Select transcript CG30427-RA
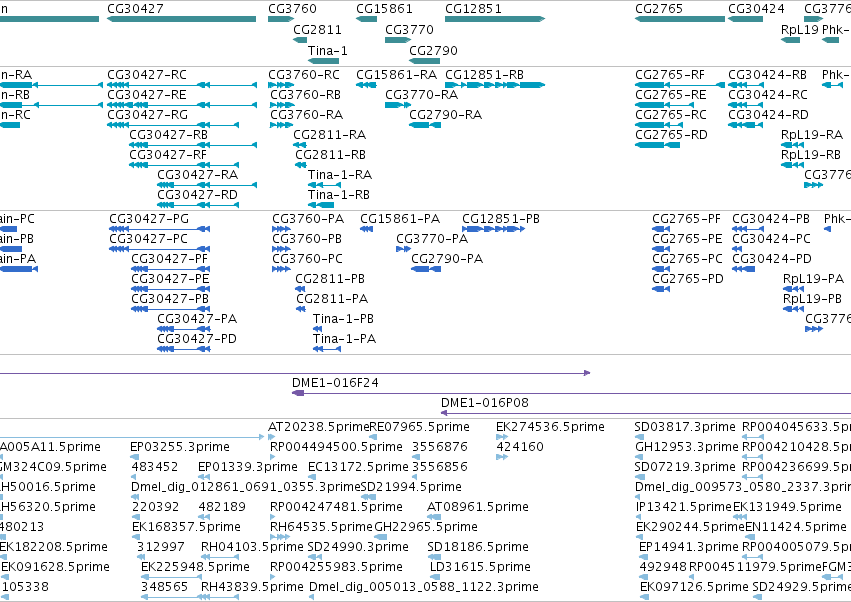 click(207, 185)
